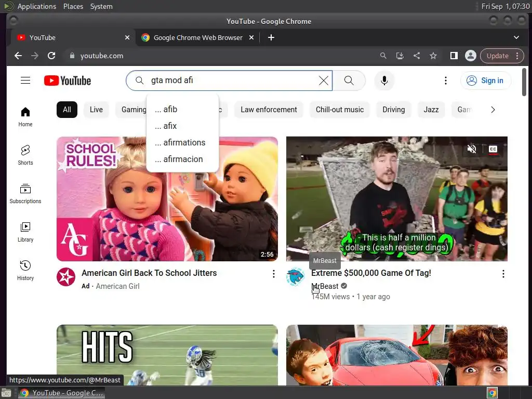Image resolution: width=532 pixels, height=399 pixels.
Task: Open 'American Girl Back To School Jitters' title
Action: (149, 273)
